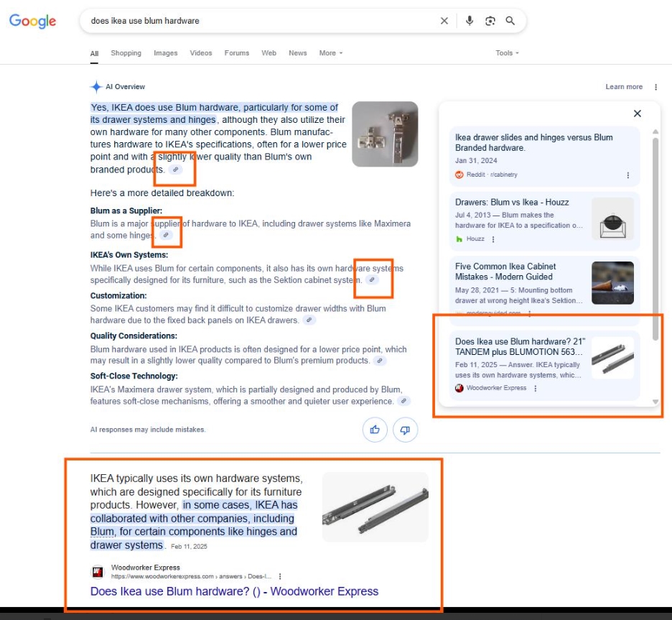Click the magnifier search icon

click(510, 21)
